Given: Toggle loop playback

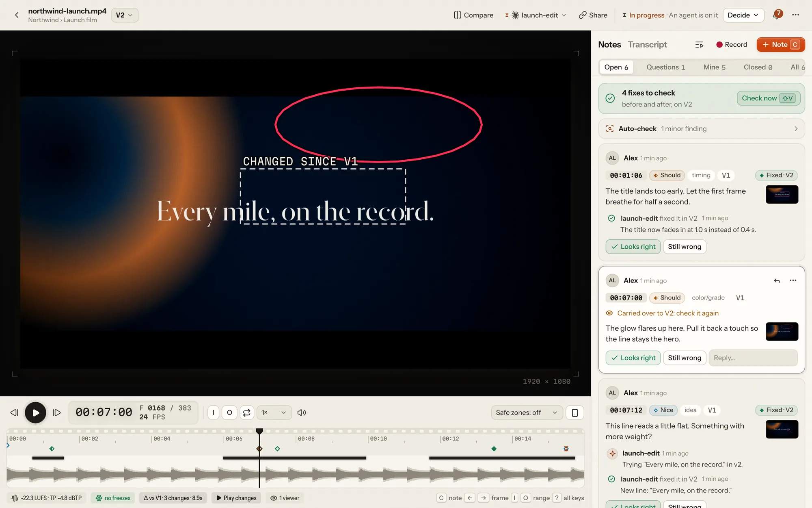Looking at the screenshot, I should [246, 412].
